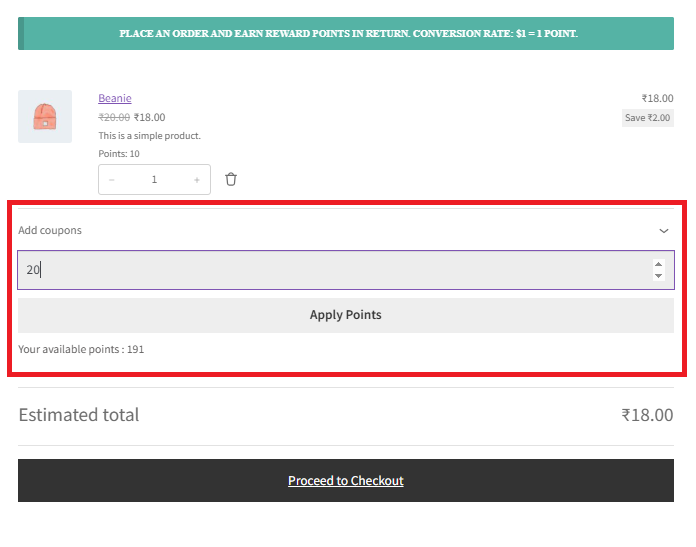Screen dimensions: 696x547
Task: Click Proceed to Checkout button
Action: pos(346,480)
